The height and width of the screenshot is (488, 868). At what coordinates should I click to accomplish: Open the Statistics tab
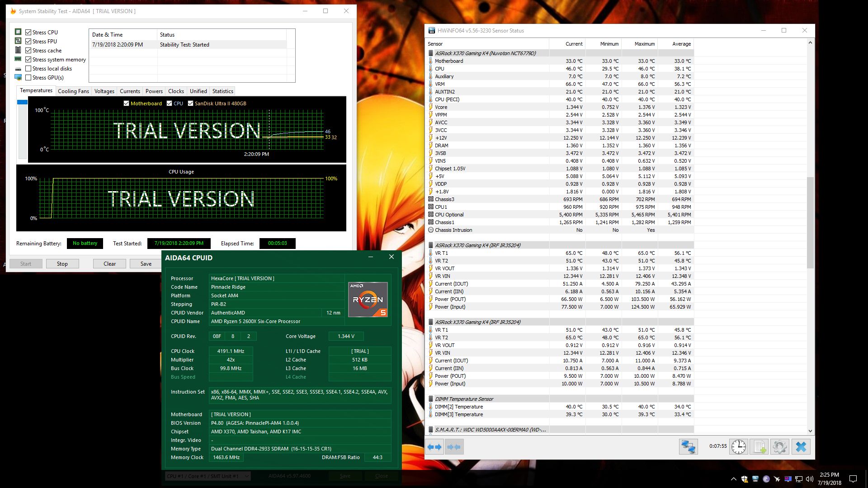[x=222, y=91]
